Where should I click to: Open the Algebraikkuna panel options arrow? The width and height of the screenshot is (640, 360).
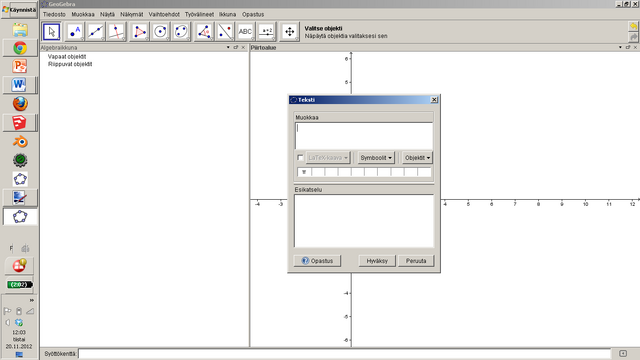pos(228,47)
